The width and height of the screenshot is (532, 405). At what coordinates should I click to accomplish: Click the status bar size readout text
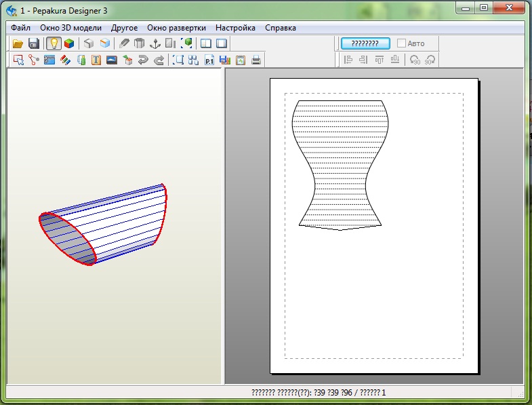(x=319, y=393)
